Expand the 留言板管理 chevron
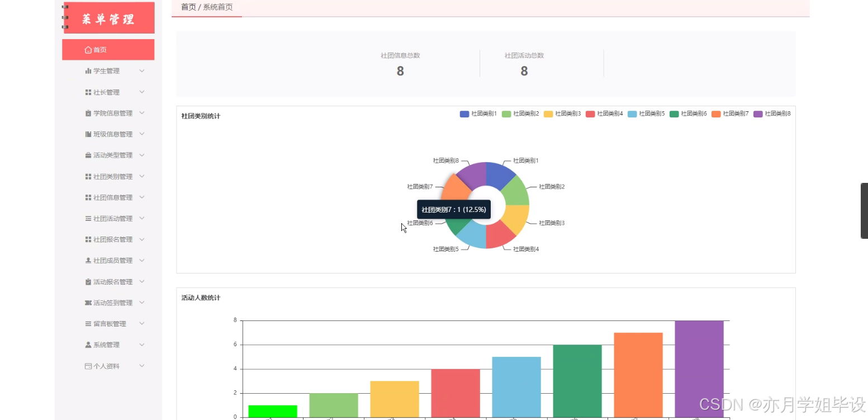Screen dimensions: 868x420 [x=142, y=323]
